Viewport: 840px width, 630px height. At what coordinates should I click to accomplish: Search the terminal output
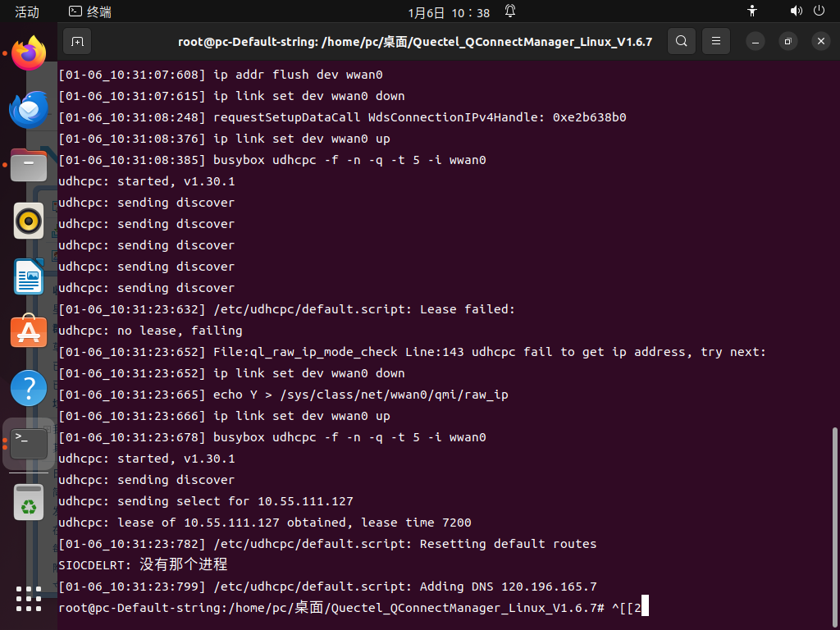(682, 41)
